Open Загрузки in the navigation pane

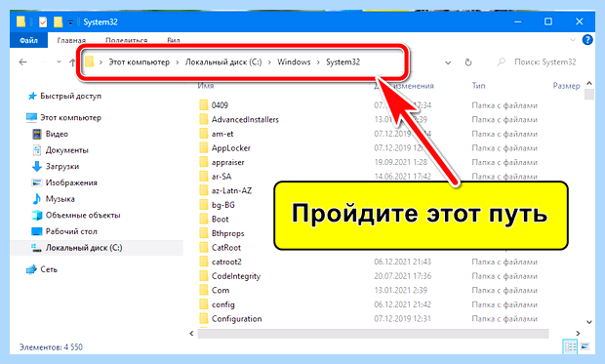pos(62,166)
